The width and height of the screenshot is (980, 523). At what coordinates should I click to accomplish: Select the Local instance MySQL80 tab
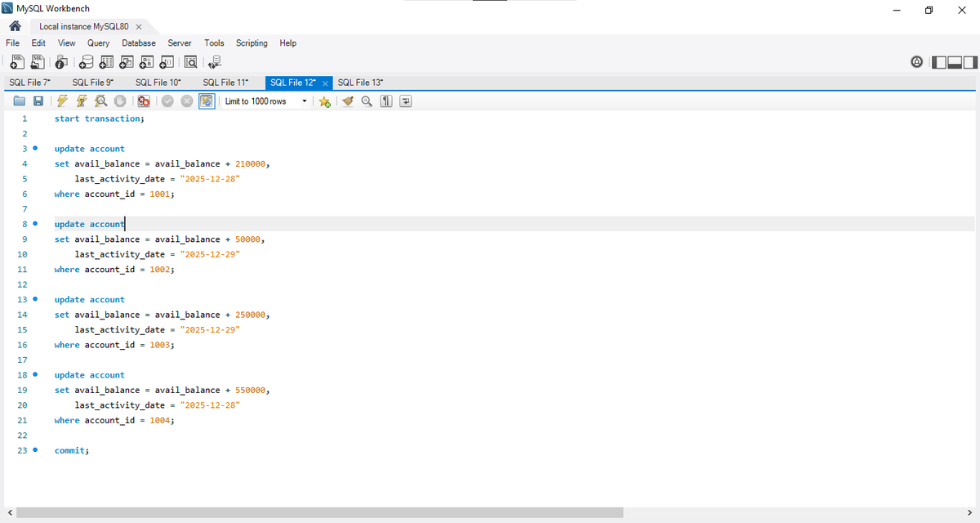coord(83,27)
